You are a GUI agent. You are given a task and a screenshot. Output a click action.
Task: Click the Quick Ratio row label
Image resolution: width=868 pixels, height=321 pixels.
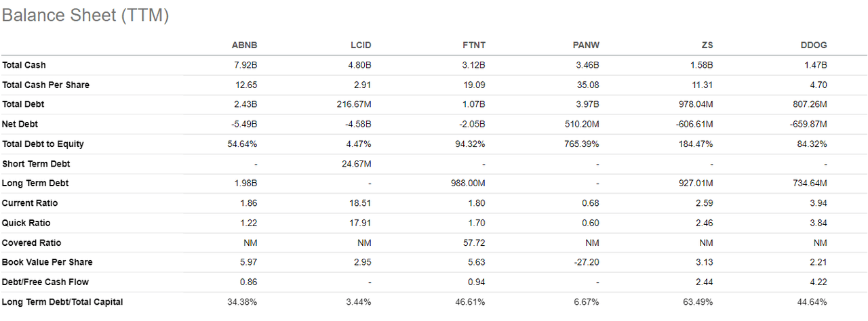26,223
